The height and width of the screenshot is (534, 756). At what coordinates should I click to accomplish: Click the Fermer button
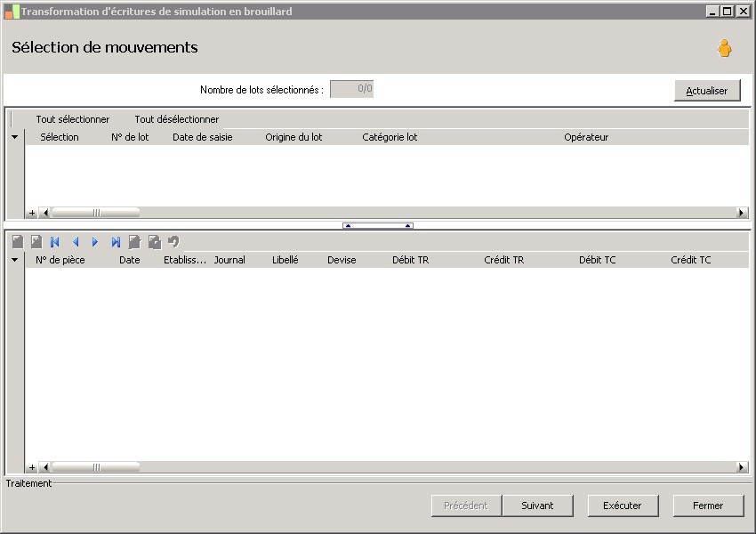708,506
